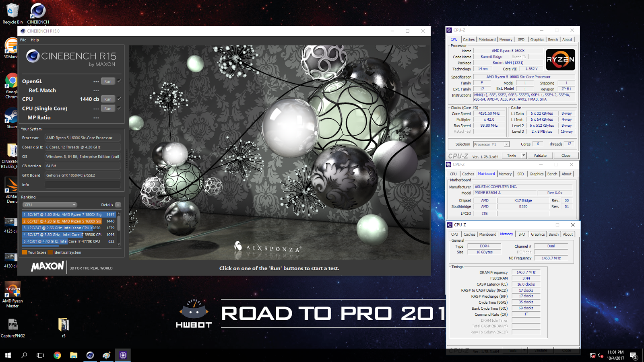Viewport: 644px width, 362px height.
Task: Click the Details arrow icon in Ranking
Action: (x=118, y=205)
